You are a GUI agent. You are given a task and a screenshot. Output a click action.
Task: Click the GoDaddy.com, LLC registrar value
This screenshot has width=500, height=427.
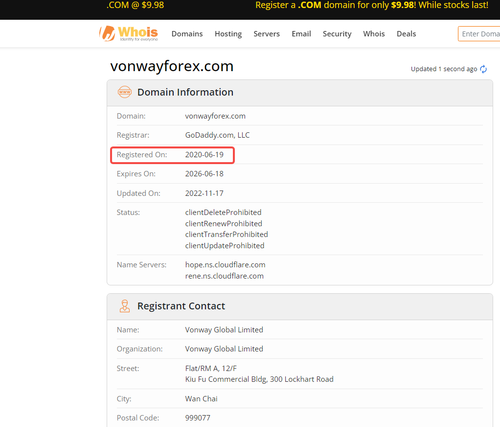coord(217,135)
